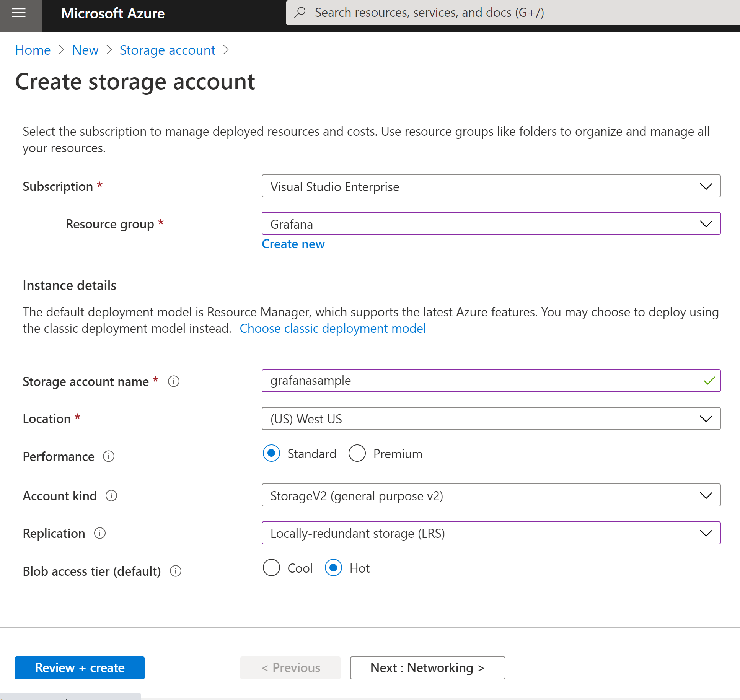Open the Resource group dropdown

click(491, 224)
